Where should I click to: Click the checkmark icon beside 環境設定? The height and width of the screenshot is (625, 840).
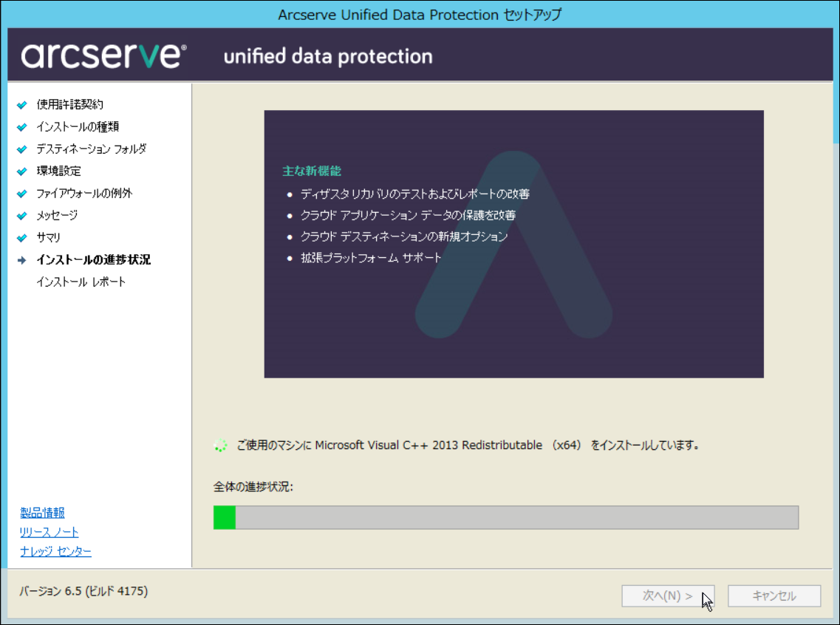[22, 171]
